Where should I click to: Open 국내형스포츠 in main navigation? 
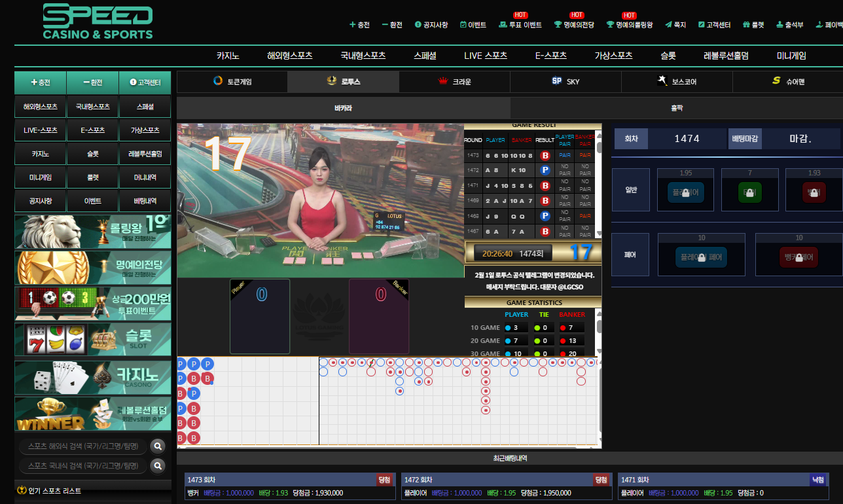pyautogui.click(x=363, y=56)
